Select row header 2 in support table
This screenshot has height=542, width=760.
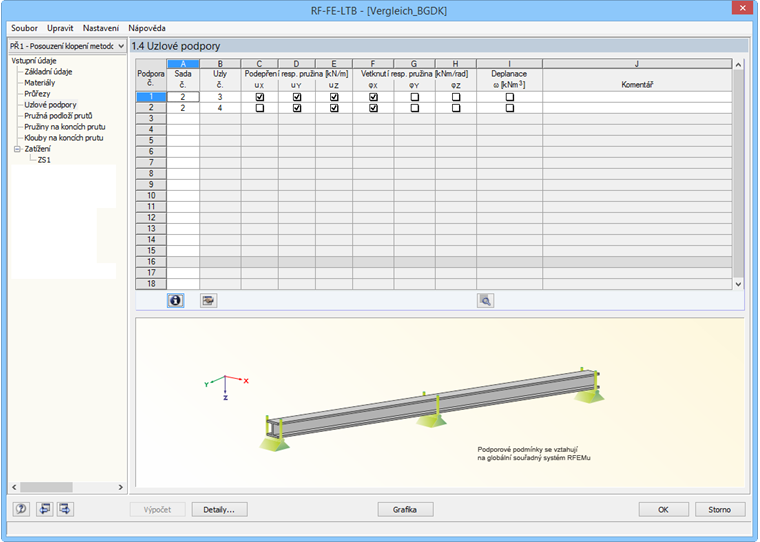click(x=151, y=108)
